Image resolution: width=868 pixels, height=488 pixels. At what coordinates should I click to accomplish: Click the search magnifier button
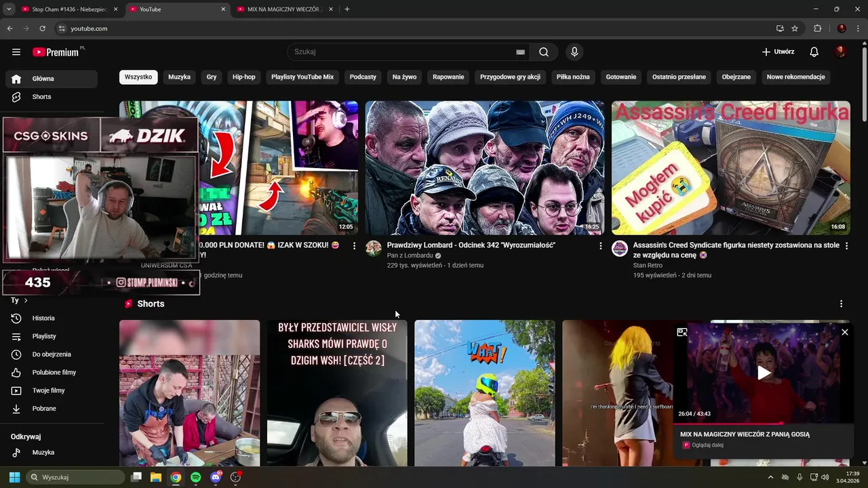pos(544,52)
